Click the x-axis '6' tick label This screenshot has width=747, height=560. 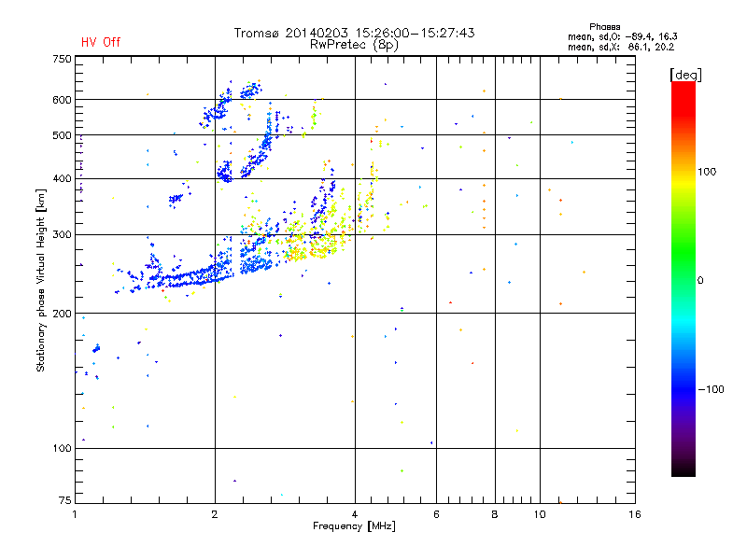(436, 514)
